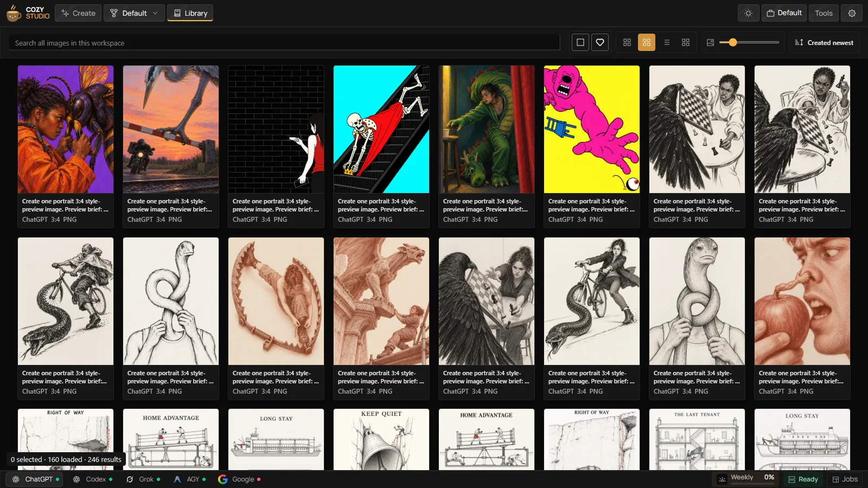The image size is (868, 488).
Task: Switch to the Library tab
Action: point(190,13)
